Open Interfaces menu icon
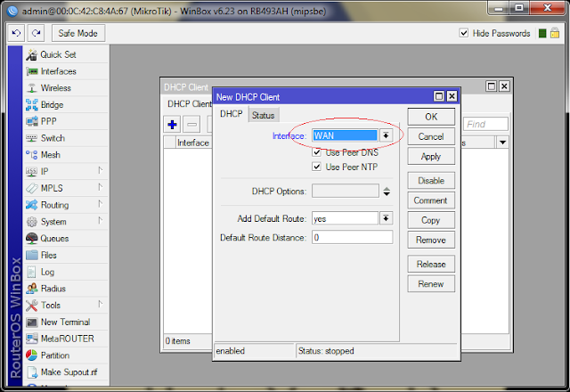Screen dimensions: 570x392 pyautogui.click(x=32, y=71)
